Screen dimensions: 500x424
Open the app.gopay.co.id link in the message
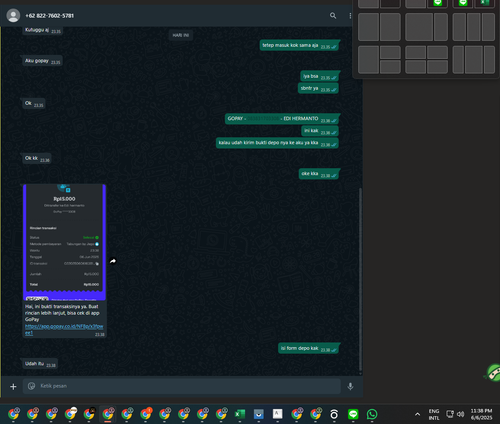[64, 329]
